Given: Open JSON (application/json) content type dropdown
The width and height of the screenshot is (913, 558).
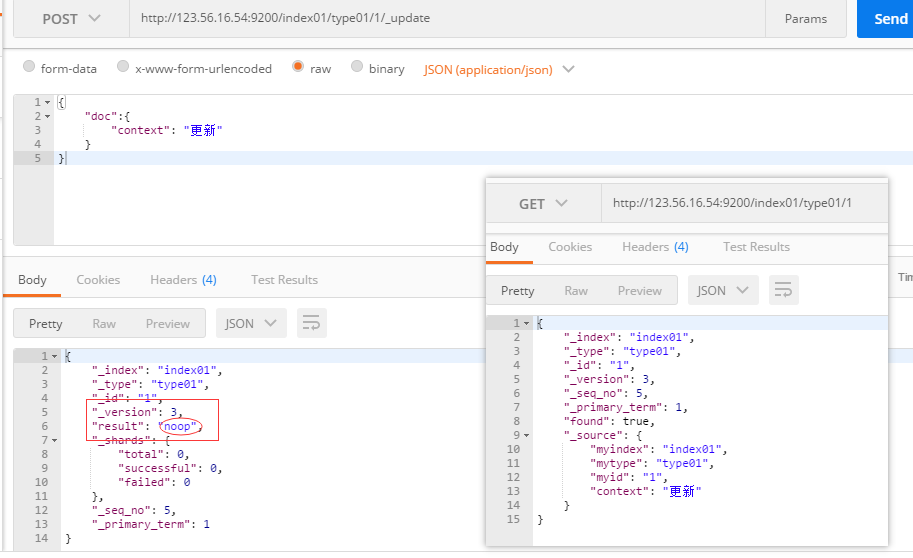Looking at the screenshot, I should pyautogui.click(x=499, y=69).
